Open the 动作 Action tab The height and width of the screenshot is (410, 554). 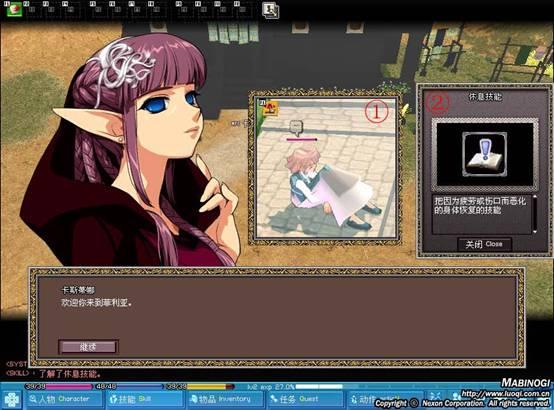click(x=385, y=399)
